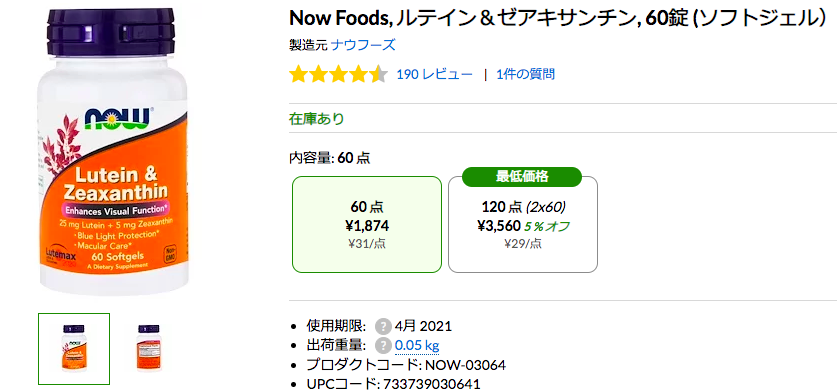Choose the 120点 (2x60) ¥3,560 option

tap(523, 224)
